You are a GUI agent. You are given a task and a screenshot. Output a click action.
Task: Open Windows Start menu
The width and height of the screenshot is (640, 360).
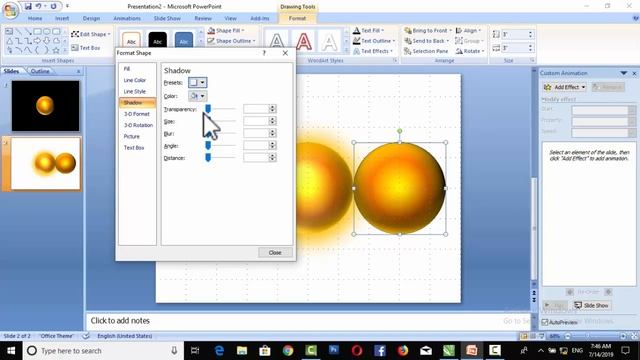pyautogui.click(x=11, y=351)
